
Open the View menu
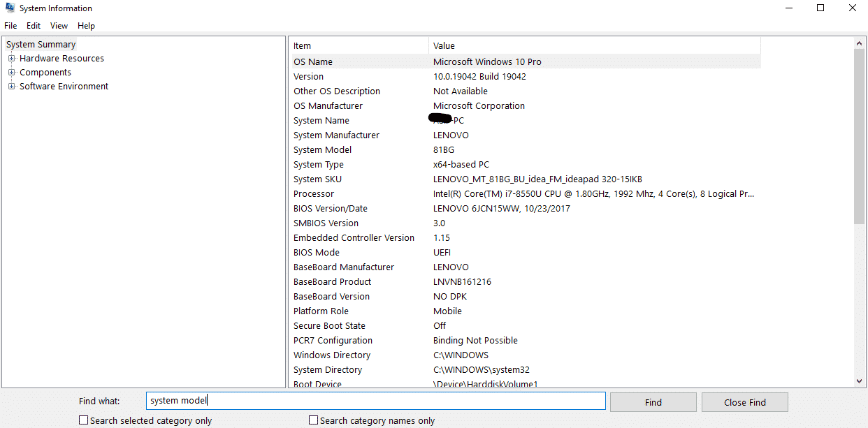coord(59,25)
